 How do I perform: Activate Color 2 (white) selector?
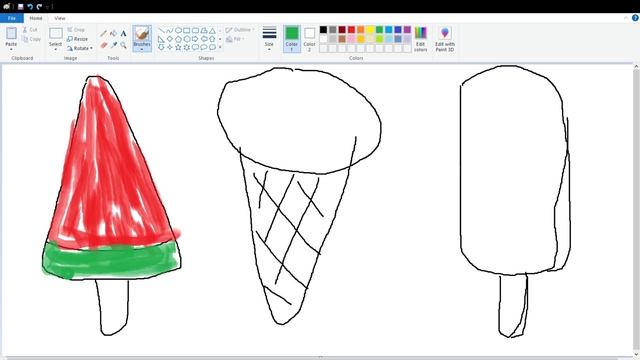[x=309, y=39]
